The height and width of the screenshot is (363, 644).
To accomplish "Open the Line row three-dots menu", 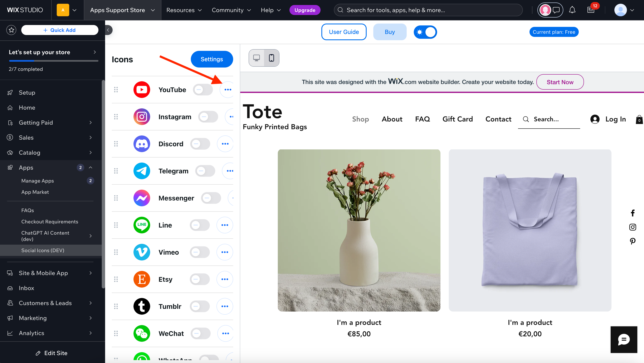I will tap(225, 225).
